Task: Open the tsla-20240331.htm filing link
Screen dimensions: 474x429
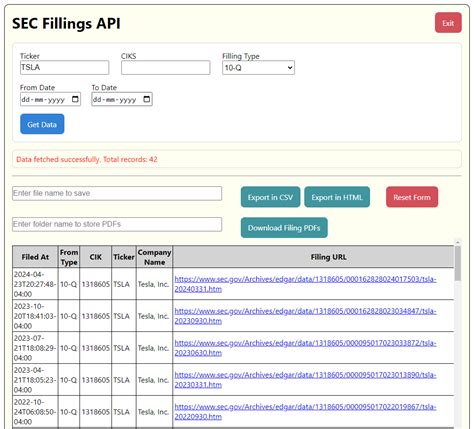Action: coord(305,284)
